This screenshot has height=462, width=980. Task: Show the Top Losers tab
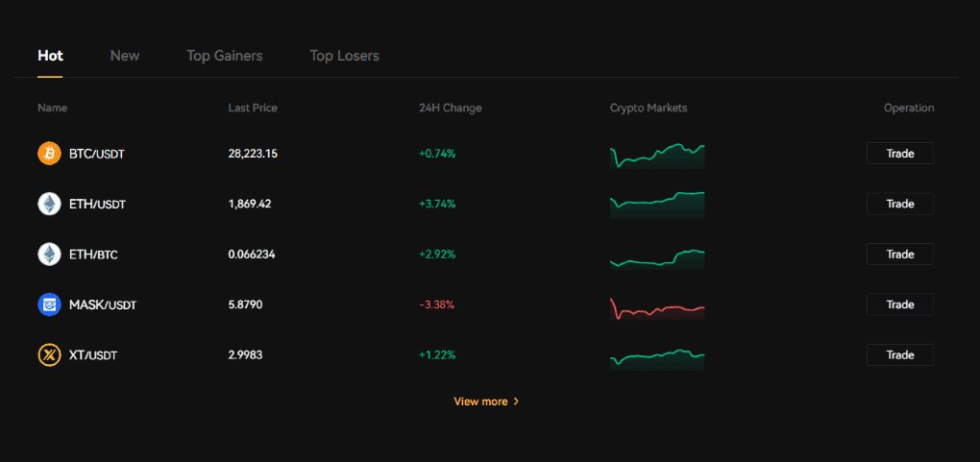coord(344,56)
